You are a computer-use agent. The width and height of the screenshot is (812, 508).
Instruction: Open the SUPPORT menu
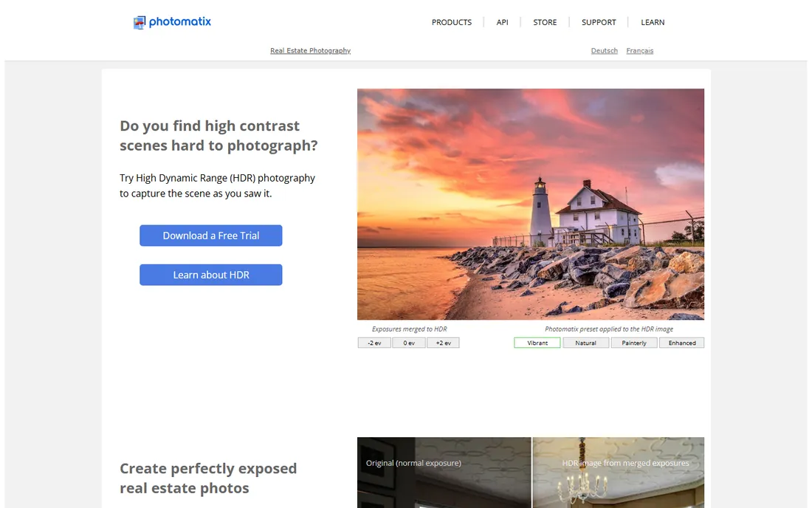599,22
